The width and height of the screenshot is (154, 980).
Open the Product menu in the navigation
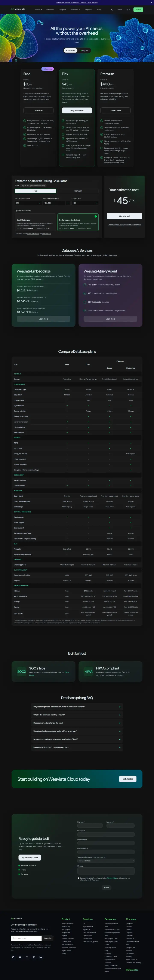pyautogui.click(x=38, y=9)
